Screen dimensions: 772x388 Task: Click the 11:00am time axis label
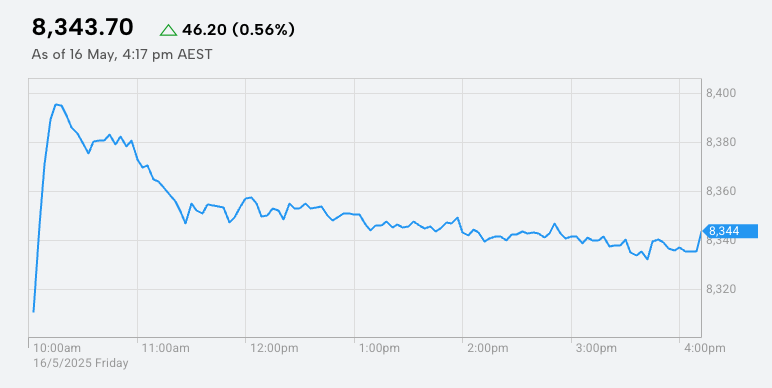click(165, 349)
